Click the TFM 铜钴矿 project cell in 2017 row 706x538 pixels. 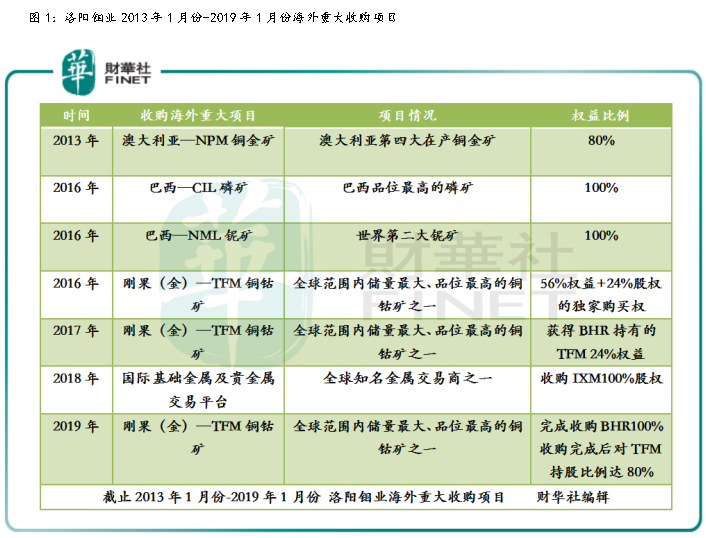coord(198,342)
